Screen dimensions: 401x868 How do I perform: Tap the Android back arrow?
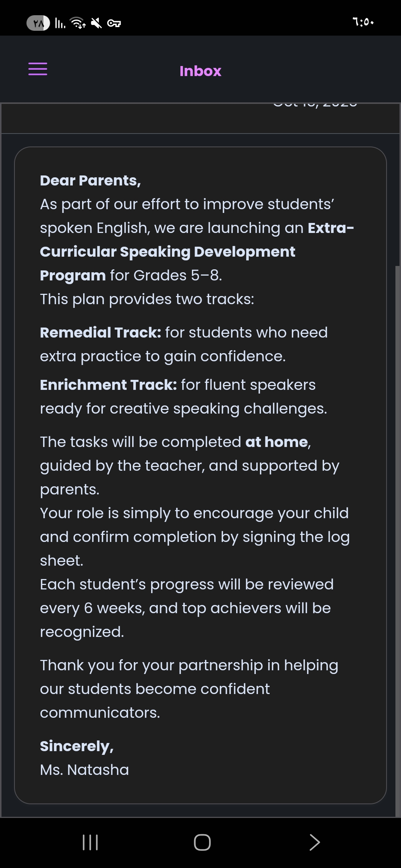pos(314,842)
